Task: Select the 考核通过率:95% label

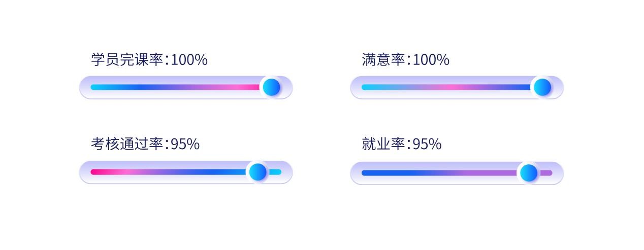Action: click(x=145, y=144)
